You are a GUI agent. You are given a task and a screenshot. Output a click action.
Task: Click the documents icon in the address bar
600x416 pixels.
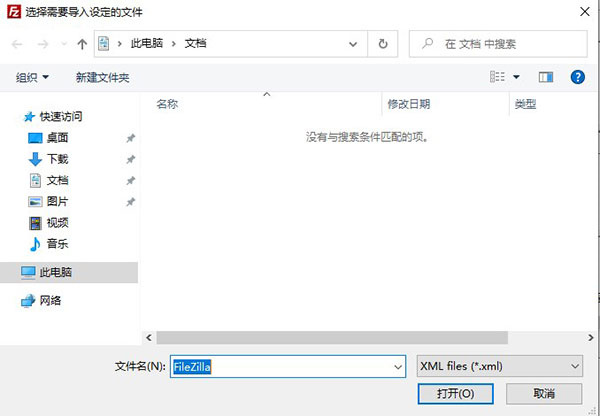103,44
